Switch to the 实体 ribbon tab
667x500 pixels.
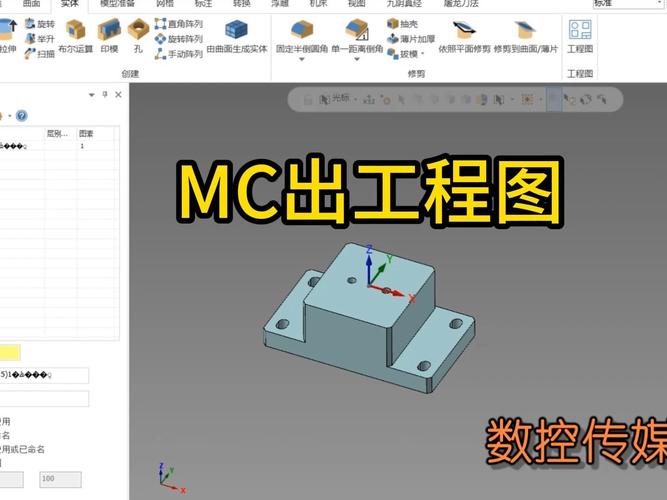(x=70, y=4)
